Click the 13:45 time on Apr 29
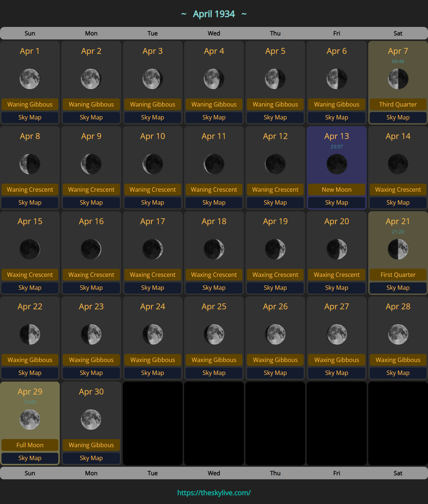Screen dimensions: 428x504 (30, 402)
